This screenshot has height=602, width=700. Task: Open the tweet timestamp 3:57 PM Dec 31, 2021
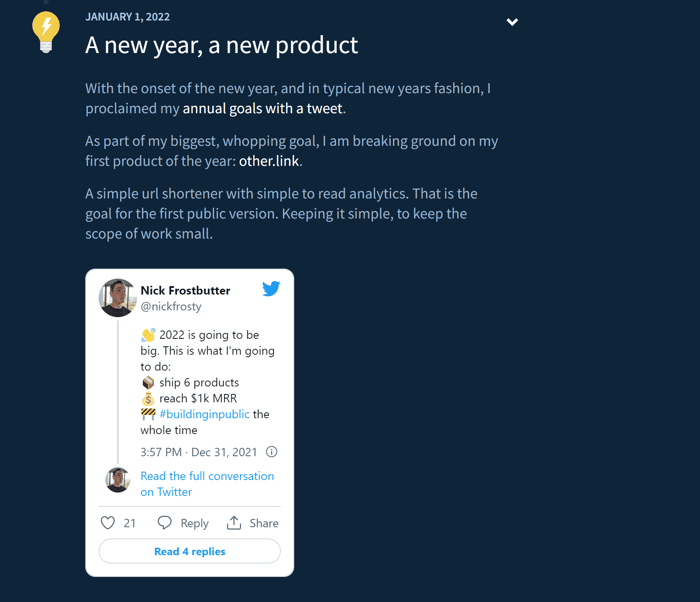(199, 452)
